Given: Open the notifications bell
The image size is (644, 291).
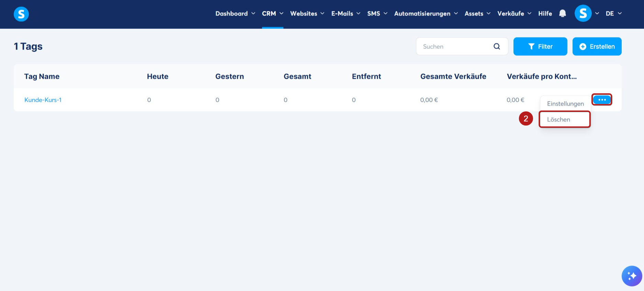Looking at the screenshot, I should click(x=562, y=13).
